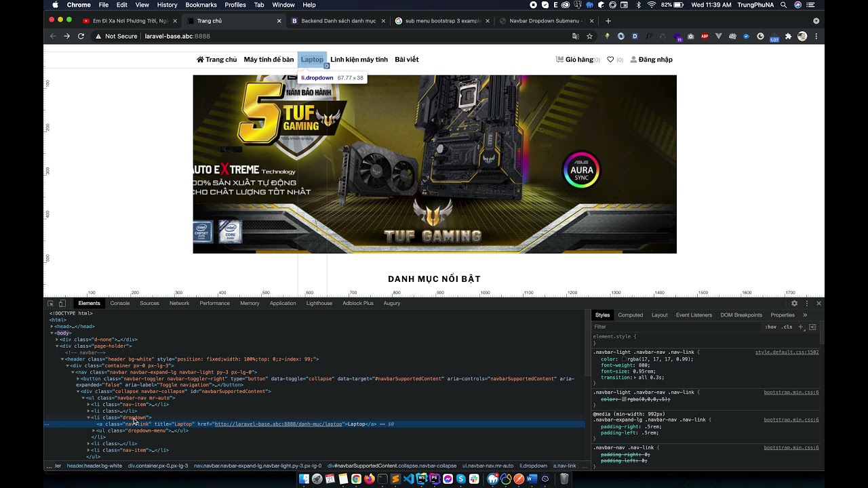Screen dimensions: 868x488
Task: Toggle the :hov element state panel
Action: pos(771,327)
